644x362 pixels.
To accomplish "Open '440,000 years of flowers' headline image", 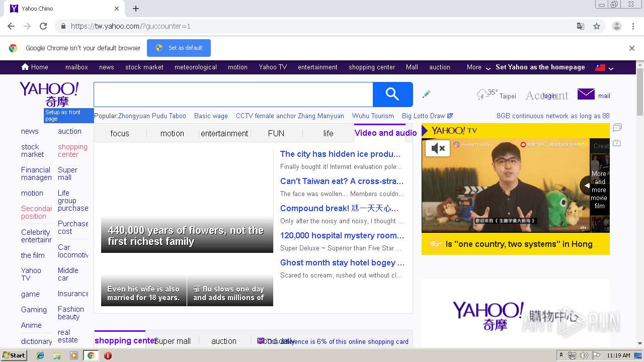I will pos(187,201).
